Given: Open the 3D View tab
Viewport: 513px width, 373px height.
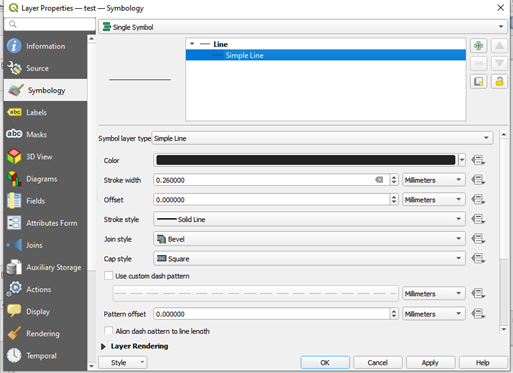Looking at the screenshot, I should 46,157.
